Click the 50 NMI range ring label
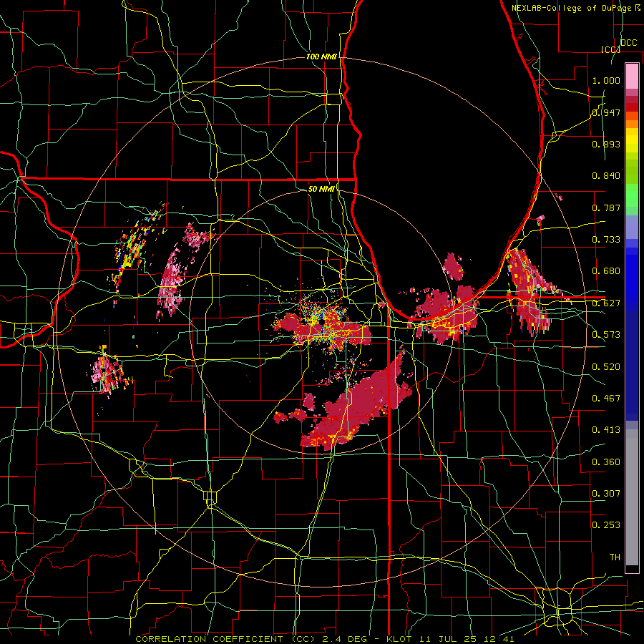Image resolution: width=644 pixels, height=644 pixels. pyautogui.click(x=321, y=189)
